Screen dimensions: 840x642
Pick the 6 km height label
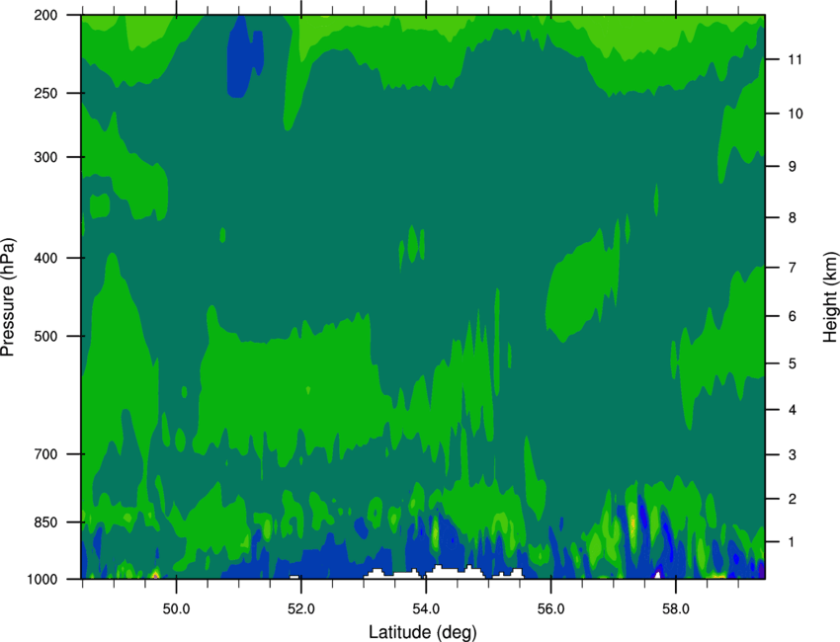point(793,316)
